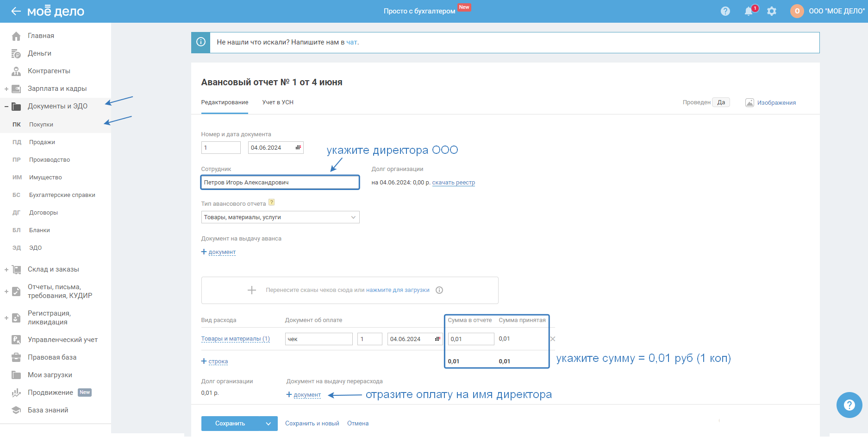Switch to the Учет в УСН tab

coord(278,102)
